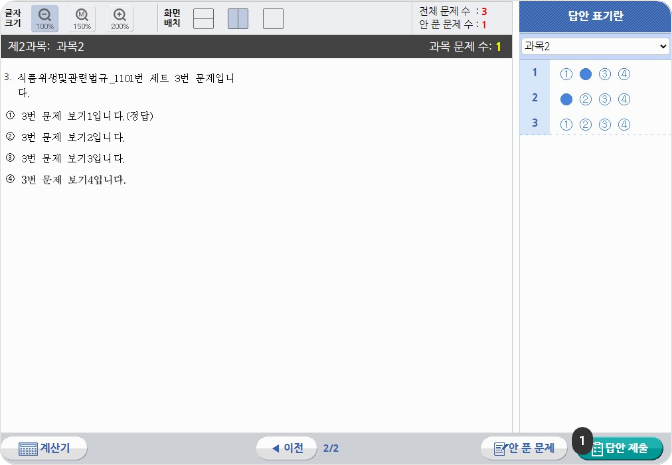Show unanswered questions (안 푼 문제)
Image resolution: width=672 pixels, height=465 pixels.
[x=524, y=448]
